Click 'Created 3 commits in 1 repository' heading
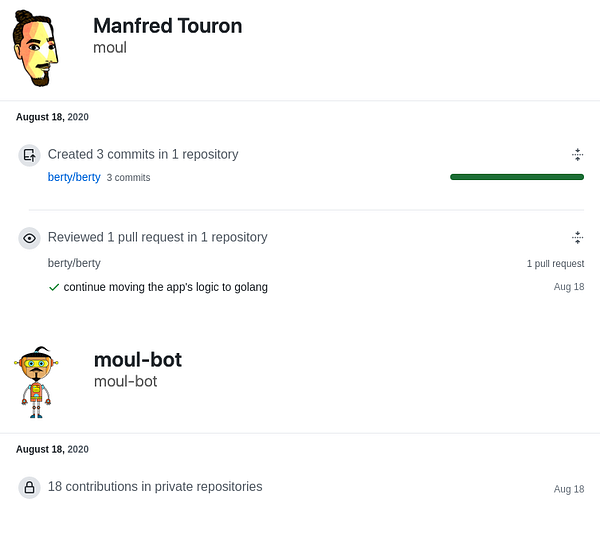The height and width of the screenshot is (534, 600). pyautogui.click(x=143, y=155)
